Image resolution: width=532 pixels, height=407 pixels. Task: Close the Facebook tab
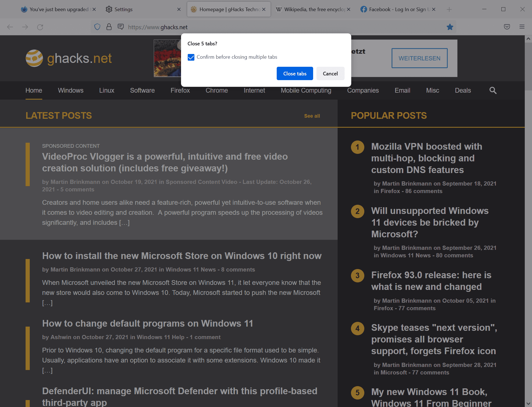click(434, 9)
